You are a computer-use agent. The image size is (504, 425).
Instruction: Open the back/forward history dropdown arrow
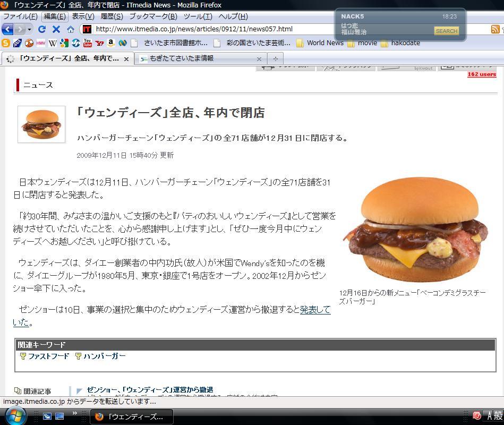[29, 29]
